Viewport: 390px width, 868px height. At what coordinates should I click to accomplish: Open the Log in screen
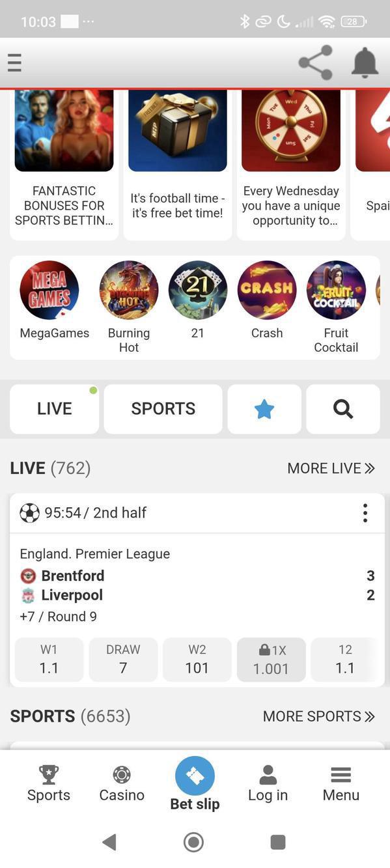point(268,776)
